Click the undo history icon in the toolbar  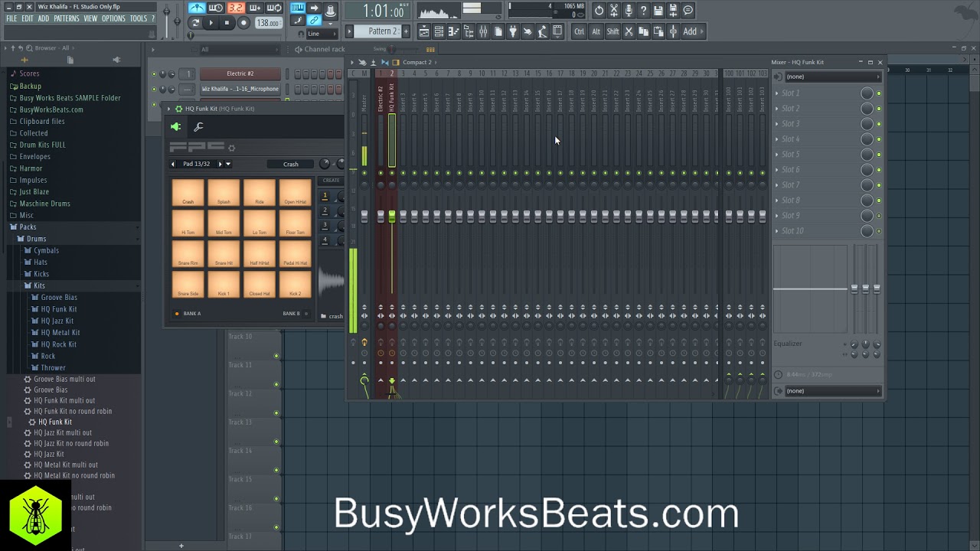click(x=599, y=11)
